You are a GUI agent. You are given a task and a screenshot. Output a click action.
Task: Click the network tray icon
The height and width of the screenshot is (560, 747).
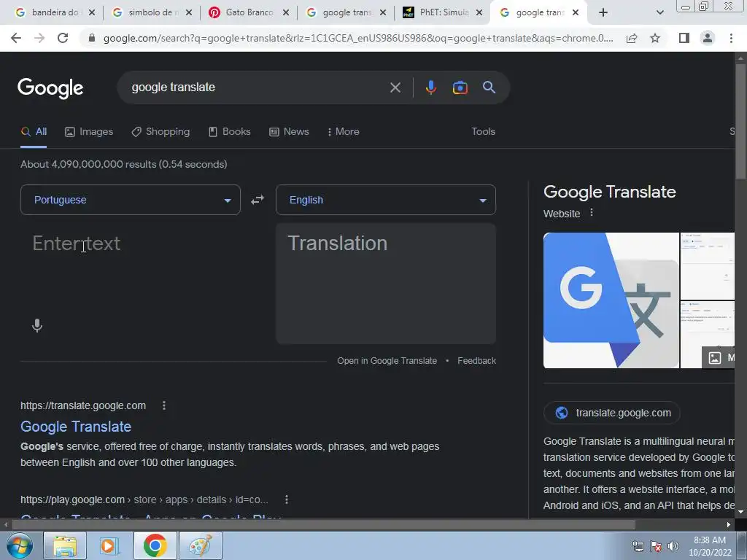point(638,546)
